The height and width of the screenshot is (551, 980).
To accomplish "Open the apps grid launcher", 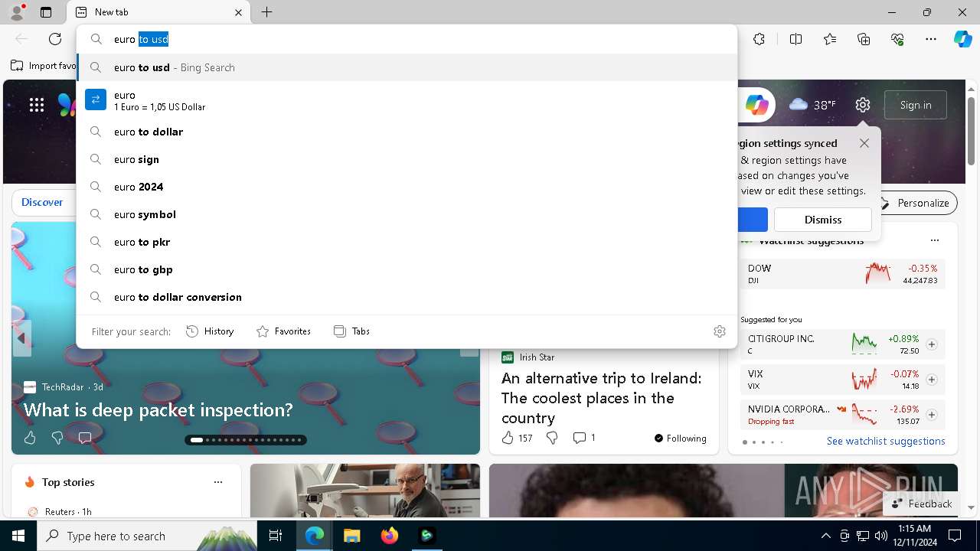I will [x=37, y=105].
